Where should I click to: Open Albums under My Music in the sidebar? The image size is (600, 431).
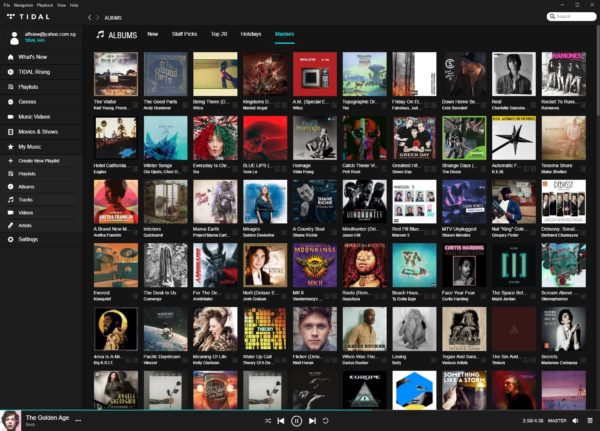click(x=26, y=187)
